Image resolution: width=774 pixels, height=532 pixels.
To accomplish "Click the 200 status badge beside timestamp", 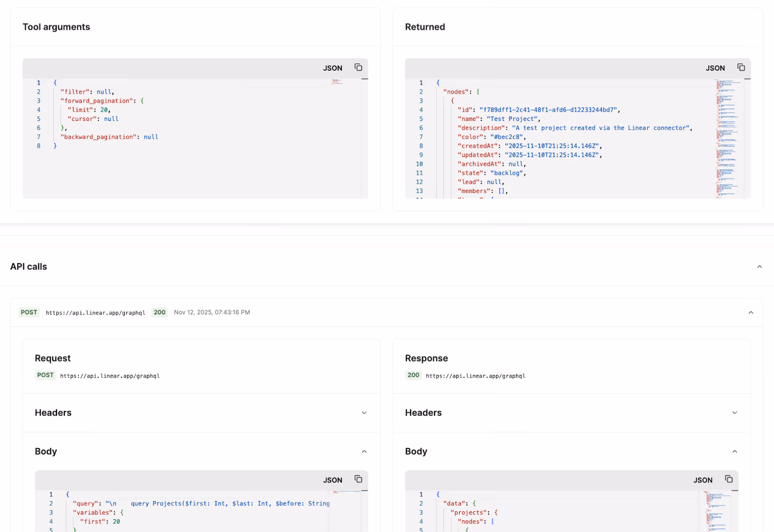I will [x=160, y=312].
